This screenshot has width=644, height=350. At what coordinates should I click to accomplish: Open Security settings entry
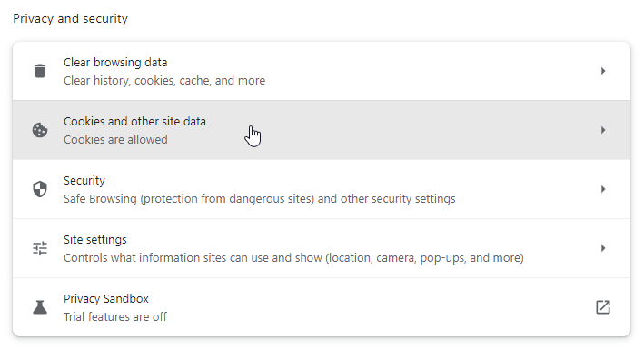(x=322, y=189)
